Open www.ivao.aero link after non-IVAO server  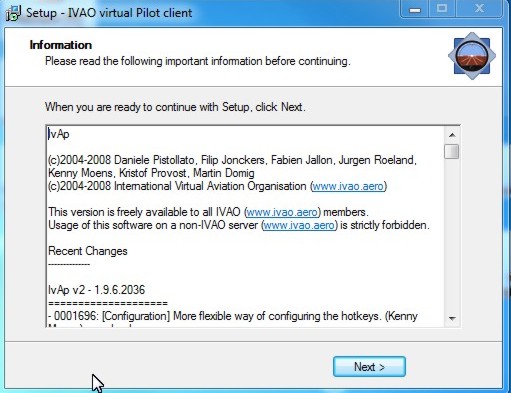pyautogui.click(x=299, y=225)
